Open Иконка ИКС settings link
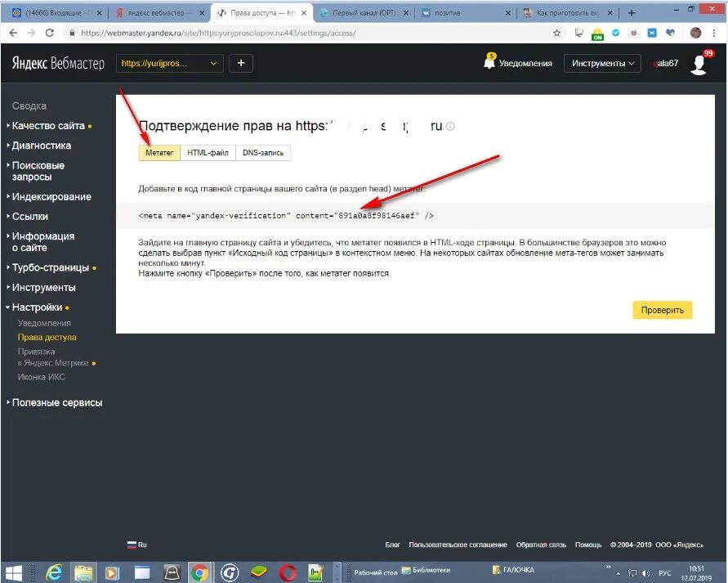 coord(42,377)
